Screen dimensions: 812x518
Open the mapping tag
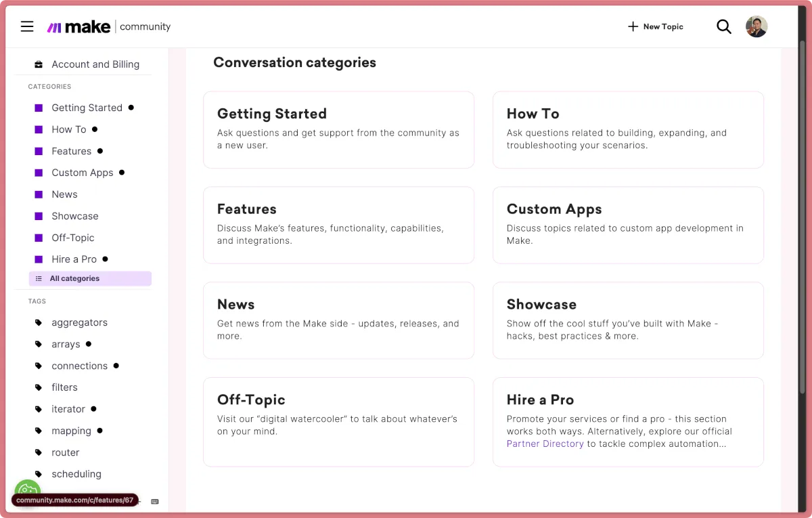coord(71,431)
